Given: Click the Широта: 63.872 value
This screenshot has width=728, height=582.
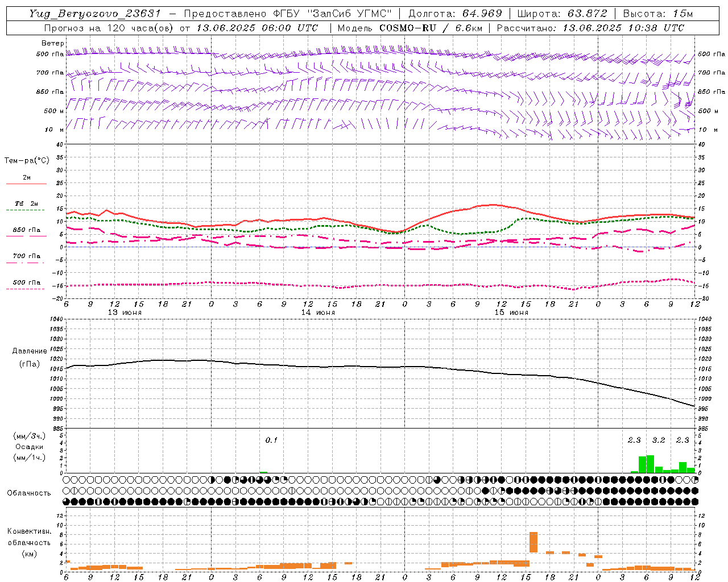Looking at the screenshot, I should click(x=562, y=14).
